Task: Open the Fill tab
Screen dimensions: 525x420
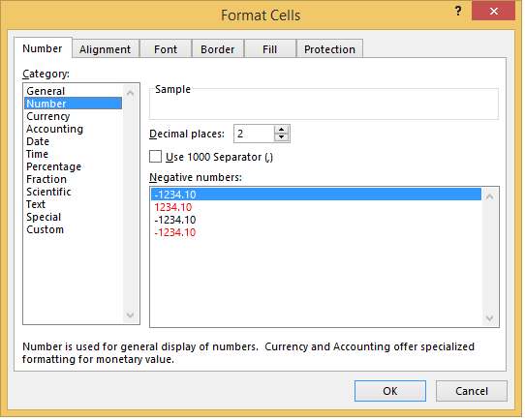Action: click(x=271, y=49)
